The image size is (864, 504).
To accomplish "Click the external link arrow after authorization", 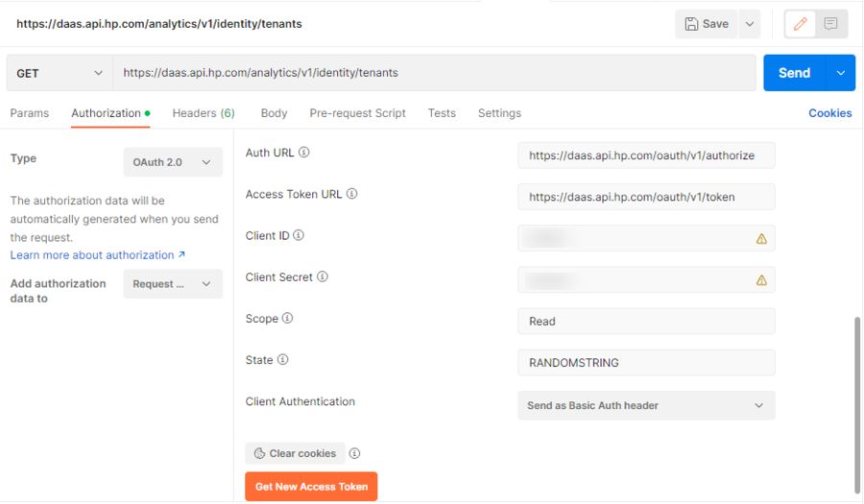I will coord(181,254).
